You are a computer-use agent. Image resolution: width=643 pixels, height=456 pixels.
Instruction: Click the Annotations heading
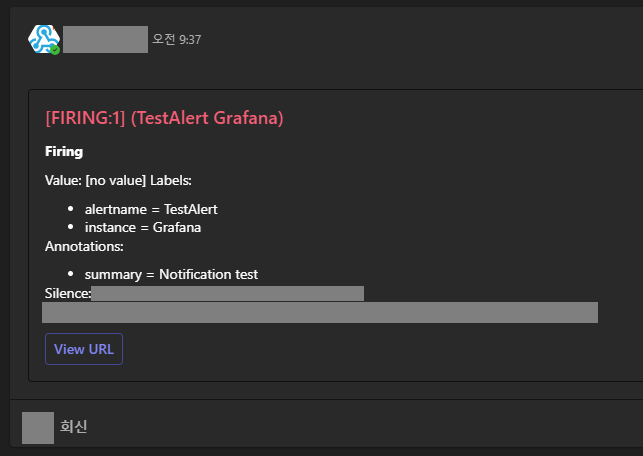[84, 245]
